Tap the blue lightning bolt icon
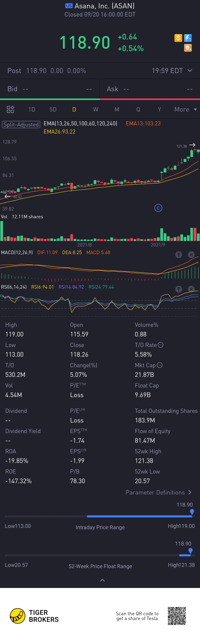200x644 pixels. (x=188, y=38)
